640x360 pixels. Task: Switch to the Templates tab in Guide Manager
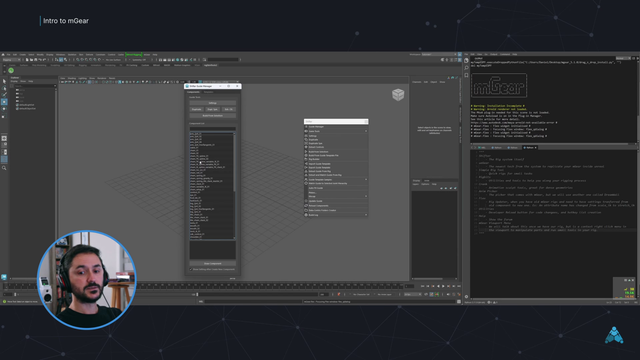pos(209,92)
